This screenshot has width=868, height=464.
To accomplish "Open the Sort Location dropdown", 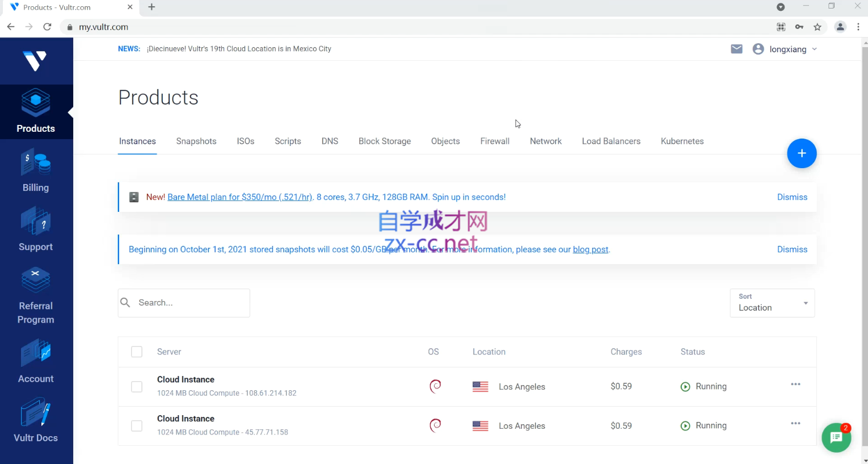I will 772,303.
